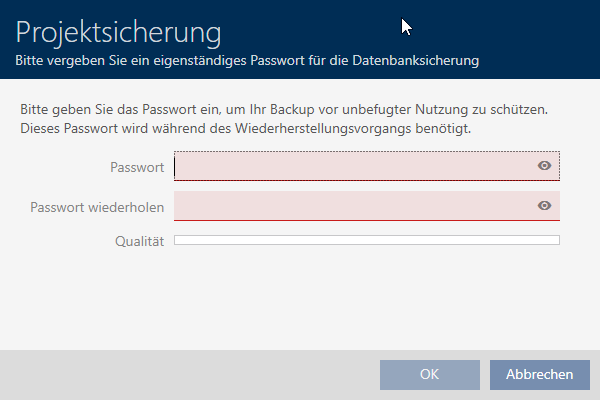Click the 'Qualität' label
The width and height of the screenshot is (600, 400).
[138, 241]
